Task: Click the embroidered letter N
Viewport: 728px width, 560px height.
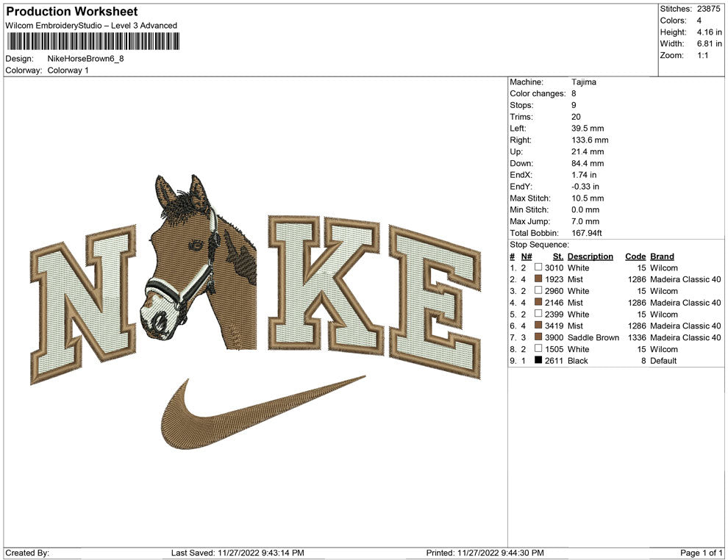Action: coord(84,304)
